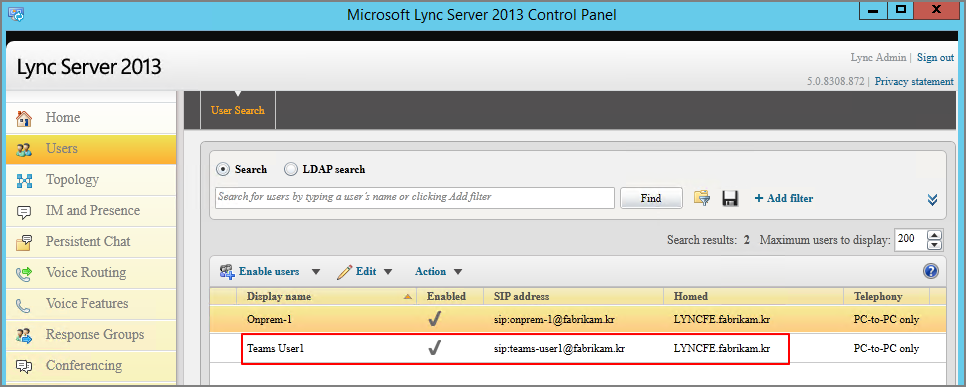Viewport: 966px width, 387px height.
Task: Open Conferencing navigation item
Action: 91,365
